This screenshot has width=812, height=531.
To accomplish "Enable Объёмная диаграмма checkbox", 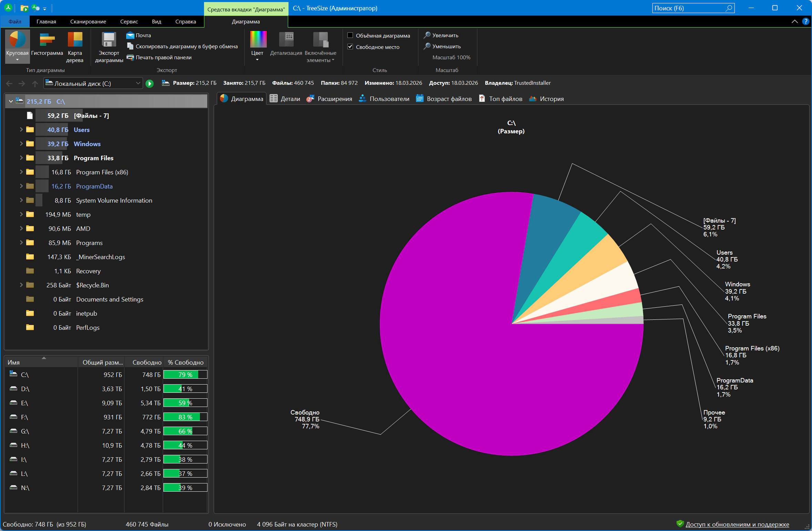I will (350, 35).
